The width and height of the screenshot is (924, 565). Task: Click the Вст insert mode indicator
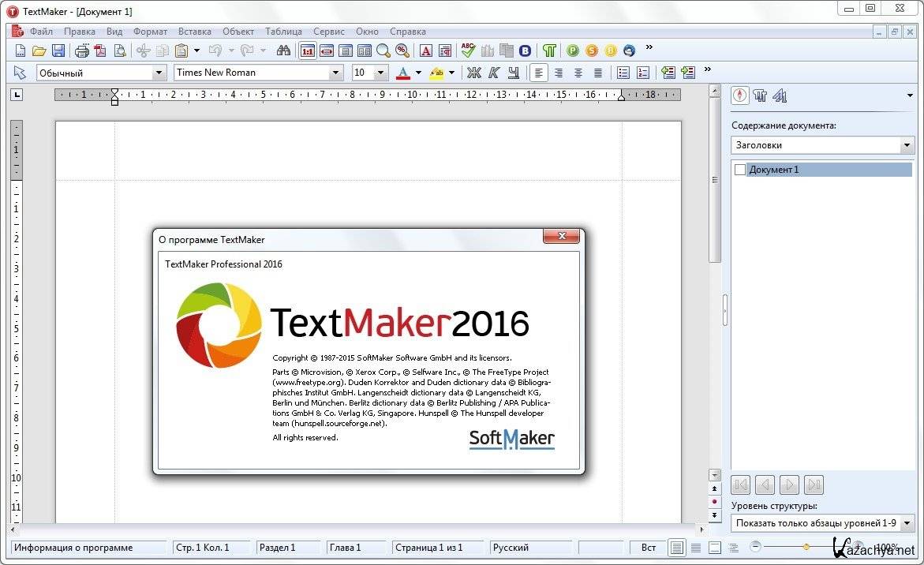(x=648, y=547)
